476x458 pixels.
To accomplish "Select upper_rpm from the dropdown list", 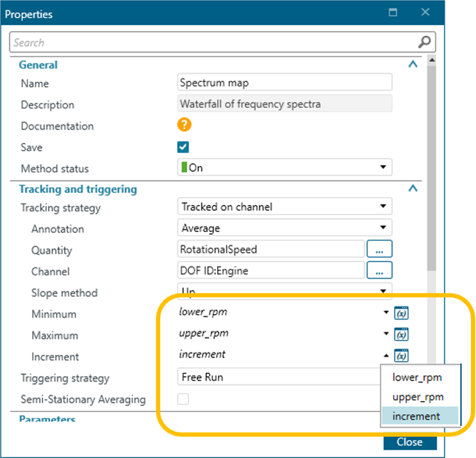I will click(x=417, y=397).
